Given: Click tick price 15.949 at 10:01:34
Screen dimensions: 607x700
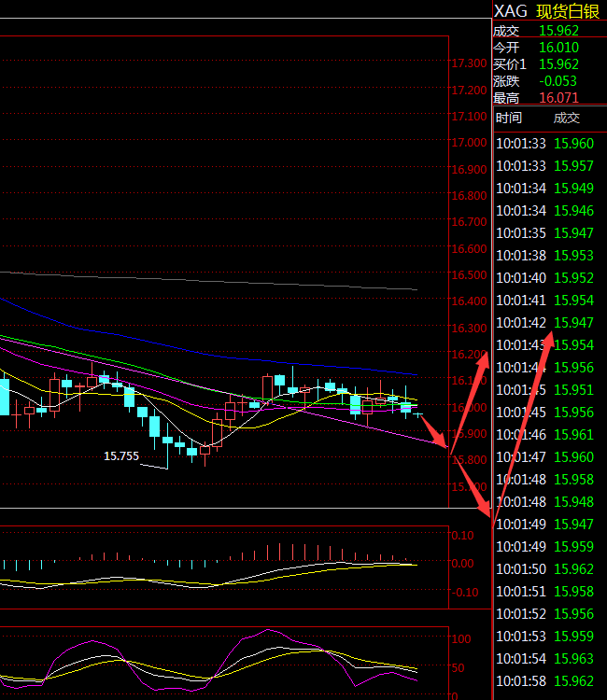Looking at the screenshot, I should (x=574, y=188).
